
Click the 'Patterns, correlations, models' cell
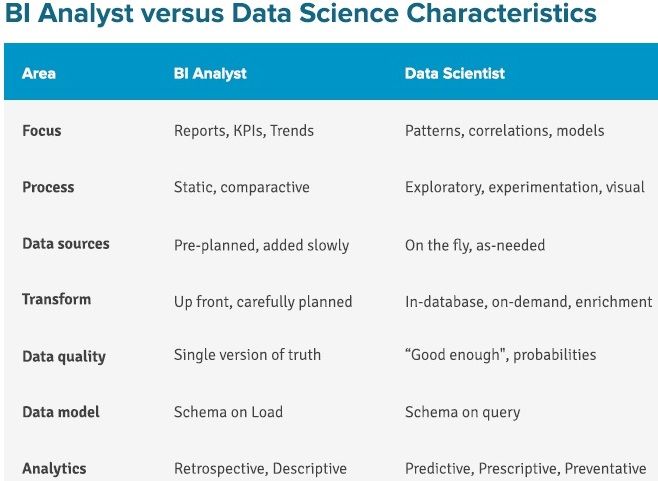click(x=504, y=131)
